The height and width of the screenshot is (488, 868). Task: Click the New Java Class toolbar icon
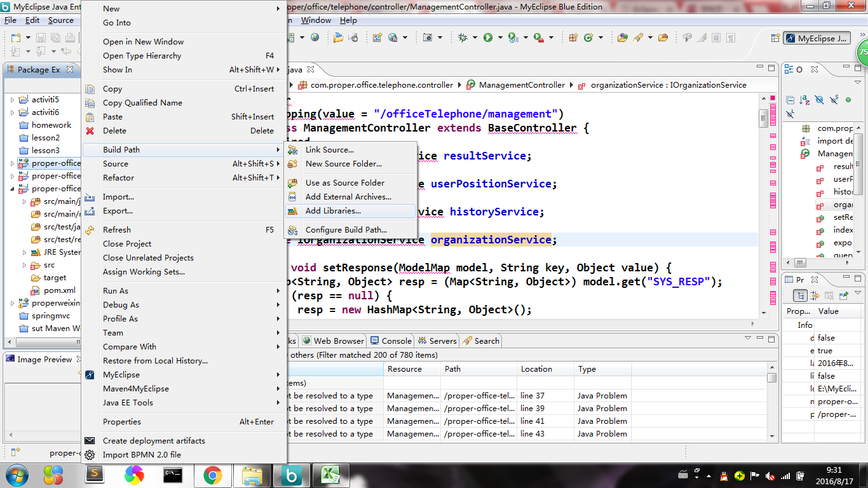[588, 37]
